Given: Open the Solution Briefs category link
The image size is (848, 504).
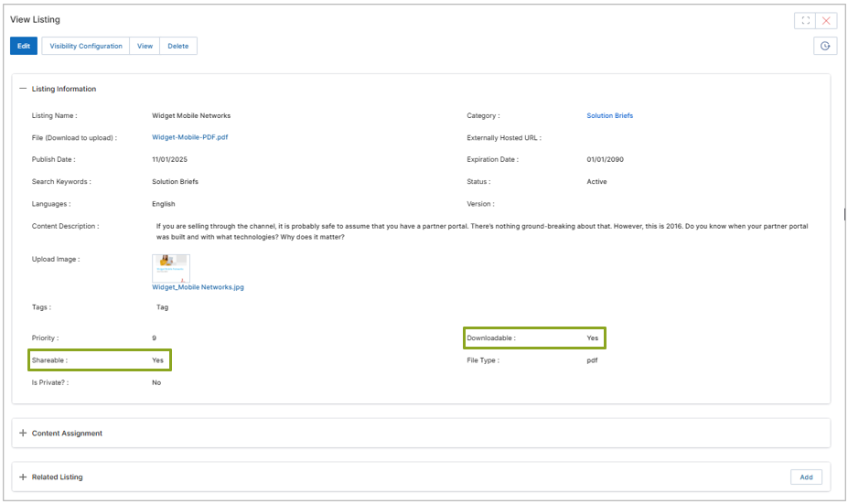Looking at the screenshot, I should 609,116.
